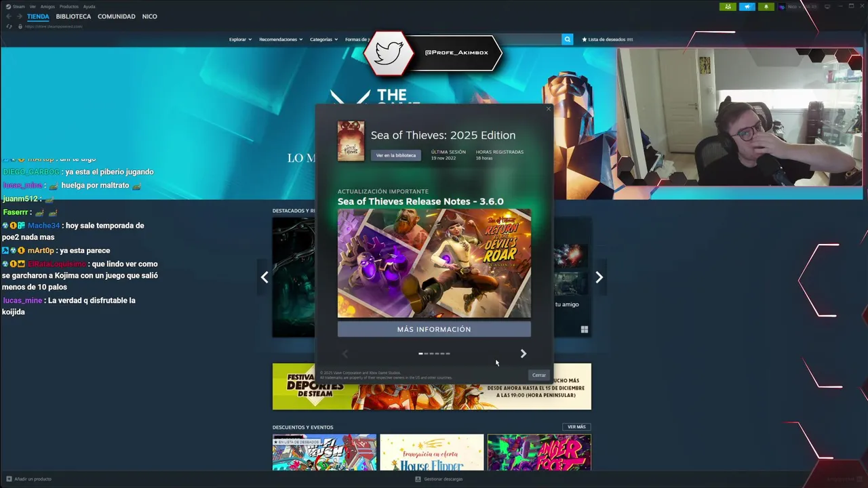Image resolution: width=868 pixels, height=488 pixels.
Task: Click the @Profe_Akimbox handle label
Action: [x=456, y=52]
